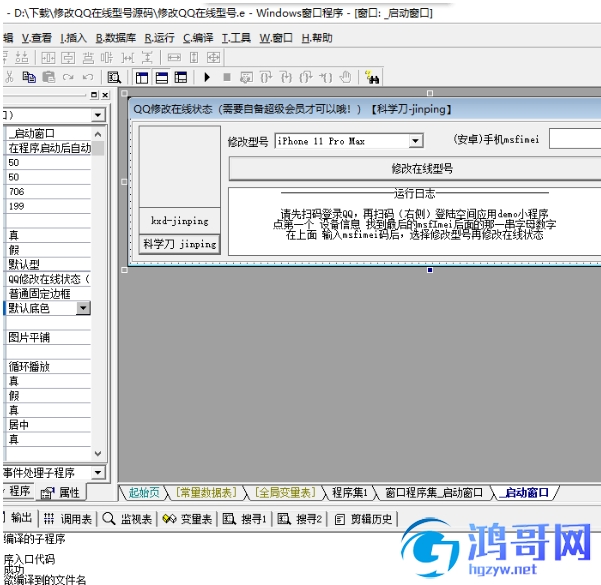
Task: Click the center-vertically layout icon
Action: pyautogui.click(x=68, y=58)
